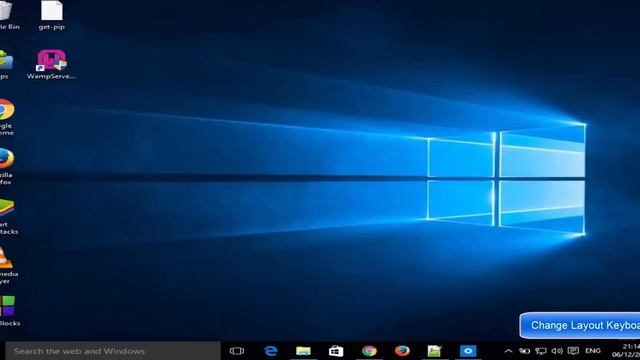
Task: Click the Search the web and Windows box
Action: pyautogui.click(x=113, y=351)
